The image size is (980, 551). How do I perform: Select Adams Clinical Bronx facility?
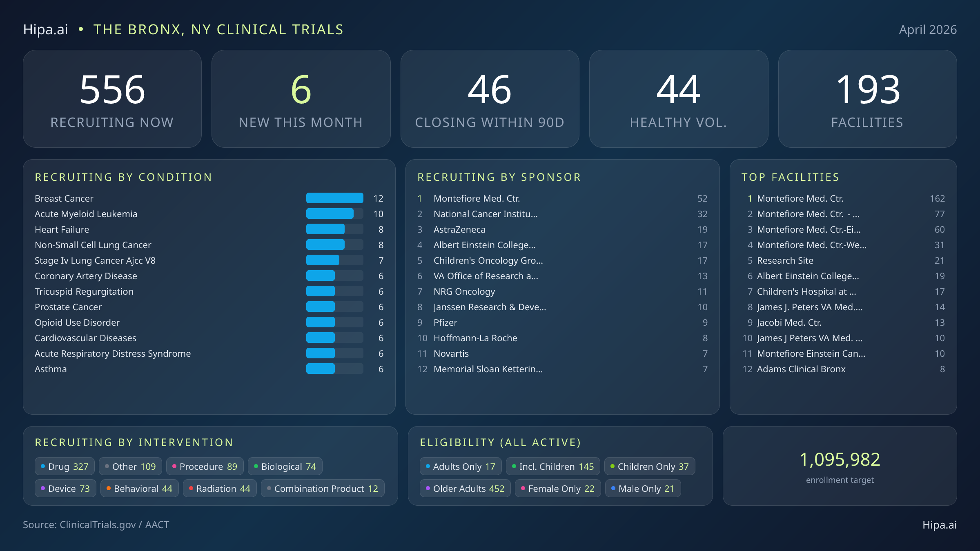click(843, 369)
